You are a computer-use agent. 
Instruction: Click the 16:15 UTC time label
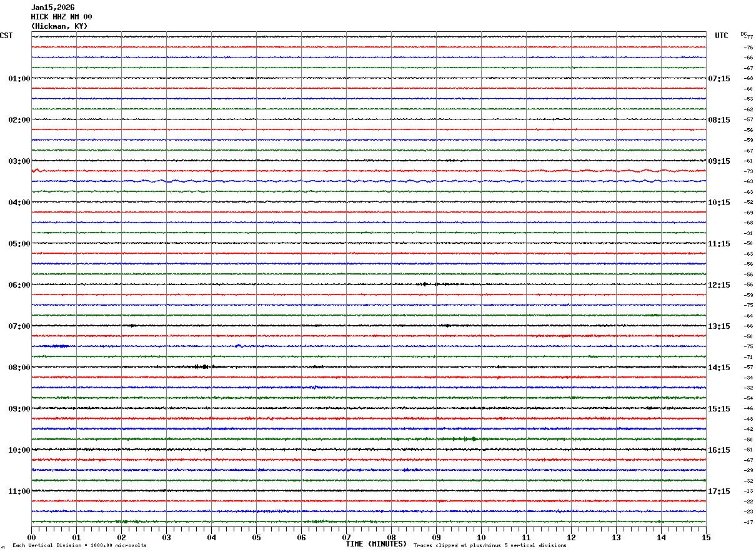click(719, 450)
